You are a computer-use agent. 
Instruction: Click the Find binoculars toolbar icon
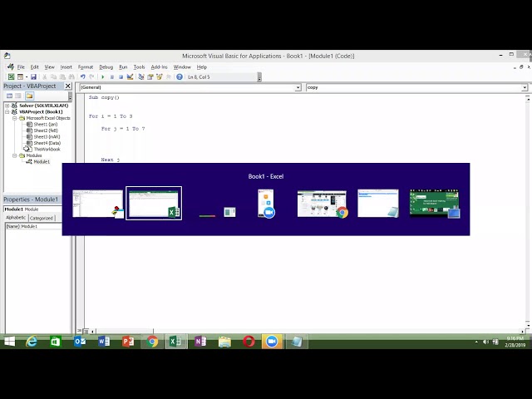[x=71, y=77]
